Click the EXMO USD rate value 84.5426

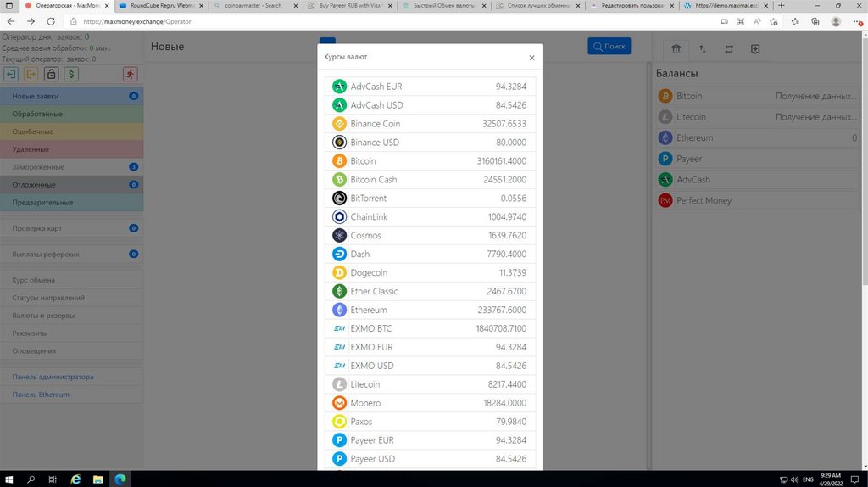point(511,366)
